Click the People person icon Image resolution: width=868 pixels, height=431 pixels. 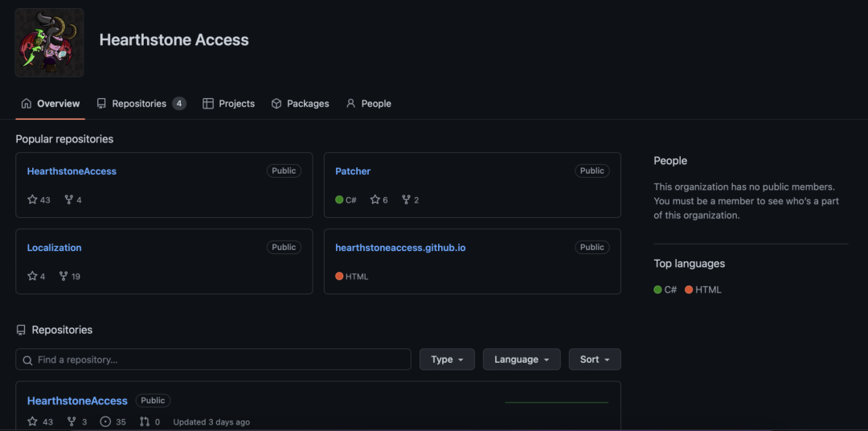(x=350, y=104)
